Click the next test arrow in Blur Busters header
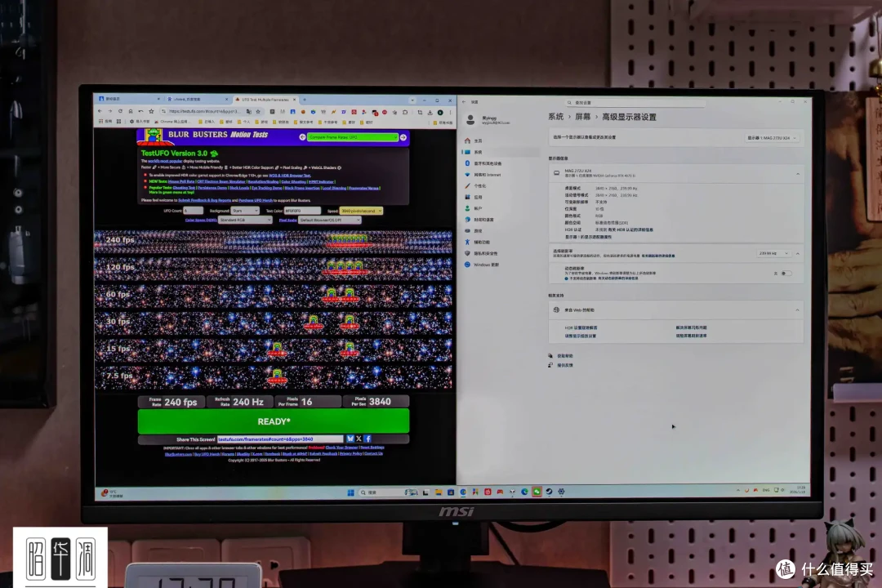882x588 pixels. 403,137
